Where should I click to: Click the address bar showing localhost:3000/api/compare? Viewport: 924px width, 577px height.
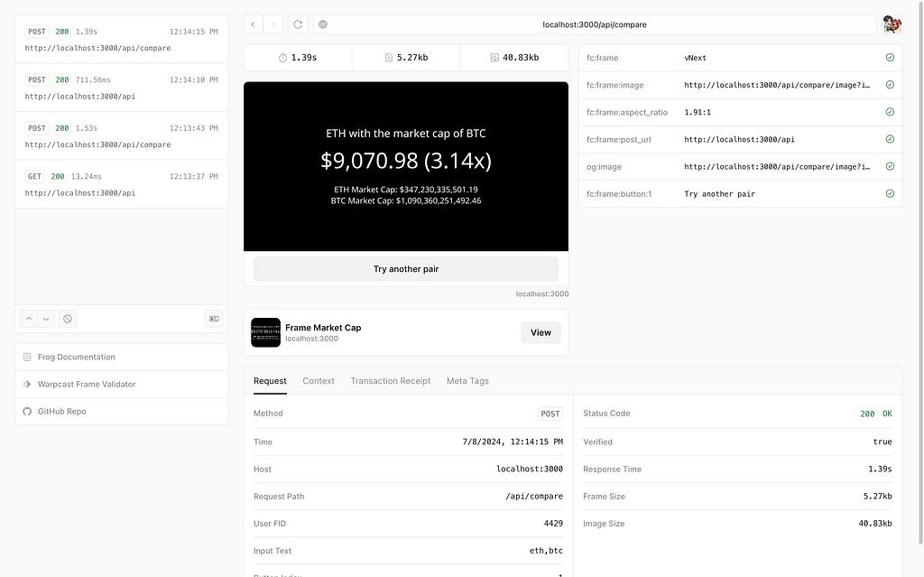pos(595,24)
